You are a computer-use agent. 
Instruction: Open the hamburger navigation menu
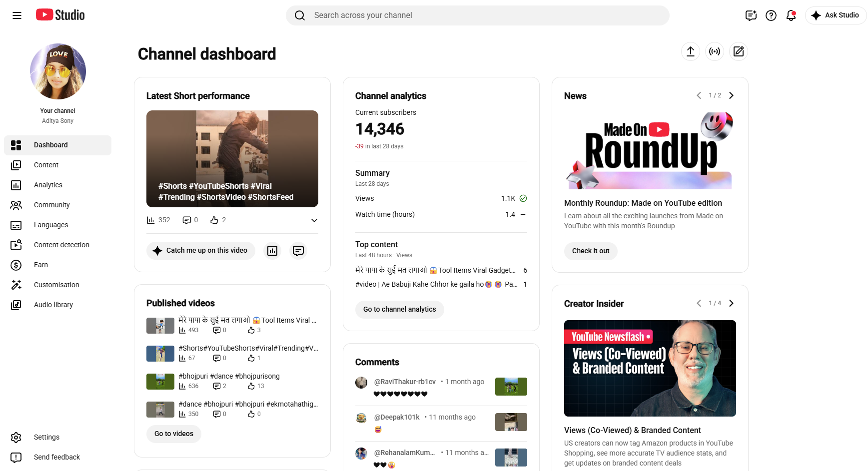(17, 15)
